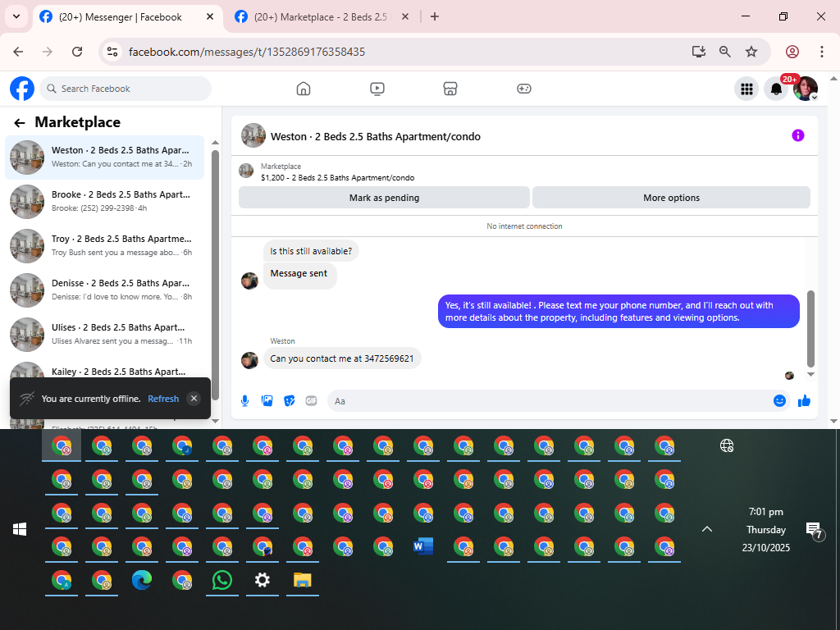Viewport: 840px width, 630px height.
Task: Expand the tab search dropdown
Action: coord(16,16)
